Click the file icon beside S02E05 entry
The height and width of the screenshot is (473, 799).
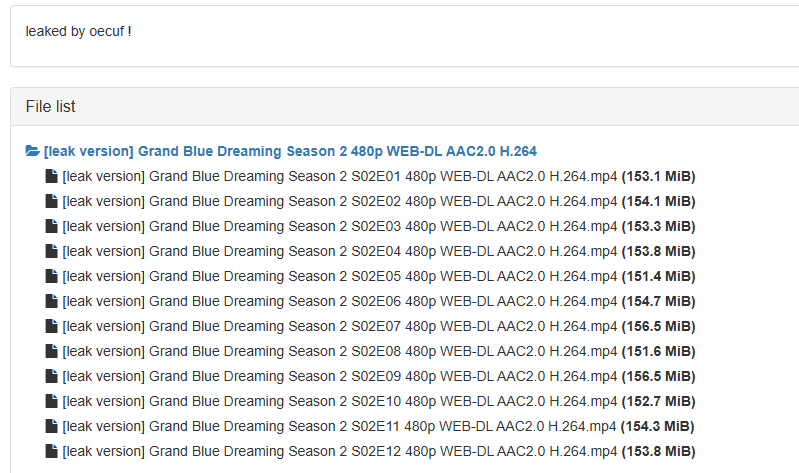click(51, 276)
